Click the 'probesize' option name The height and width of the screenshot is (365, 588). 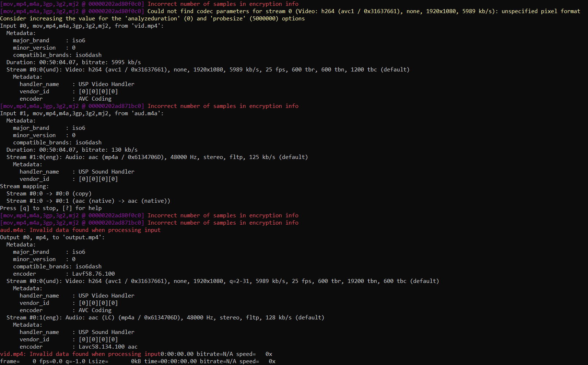click(x=228, y=19)
